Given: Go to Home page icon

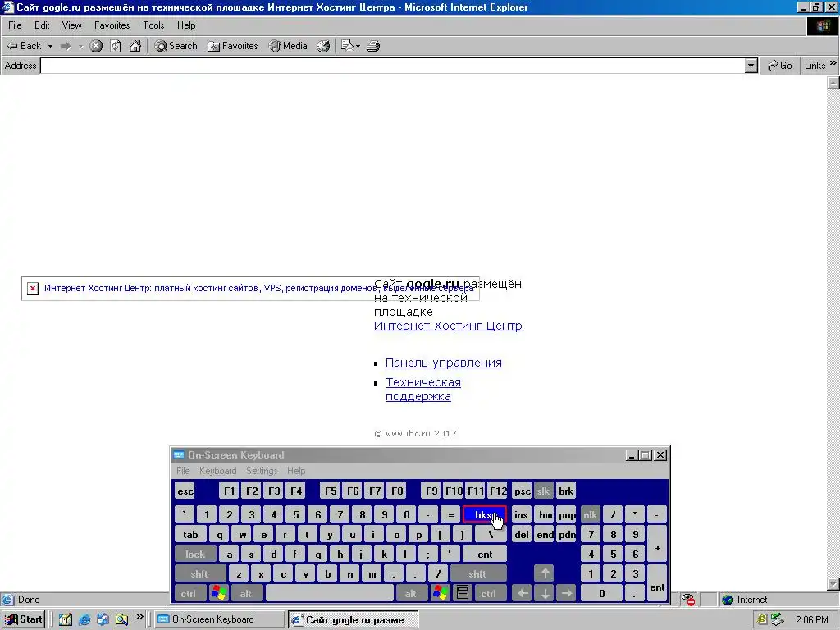Looking at the screenshot, I should [x=135, y=46].
